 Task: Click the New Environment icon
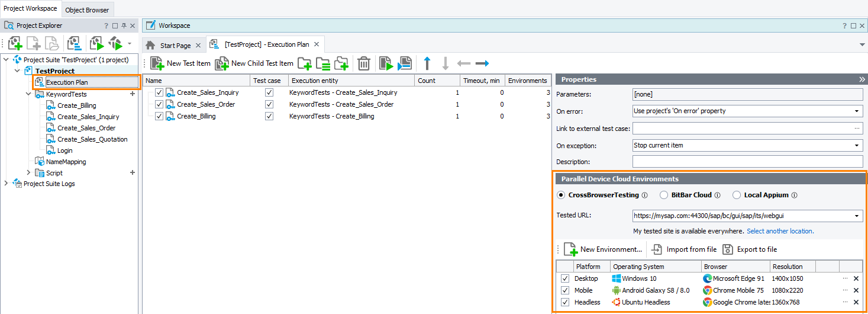(x=570, y=249)
